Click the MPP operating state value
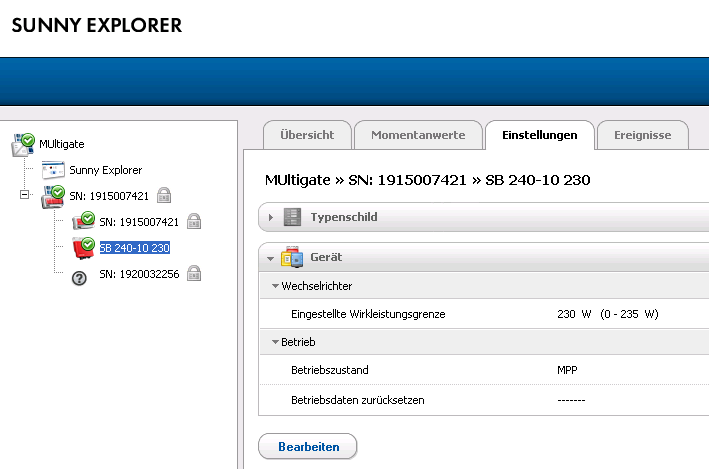Viewport: 709px width, 469px height. [567, 370]
